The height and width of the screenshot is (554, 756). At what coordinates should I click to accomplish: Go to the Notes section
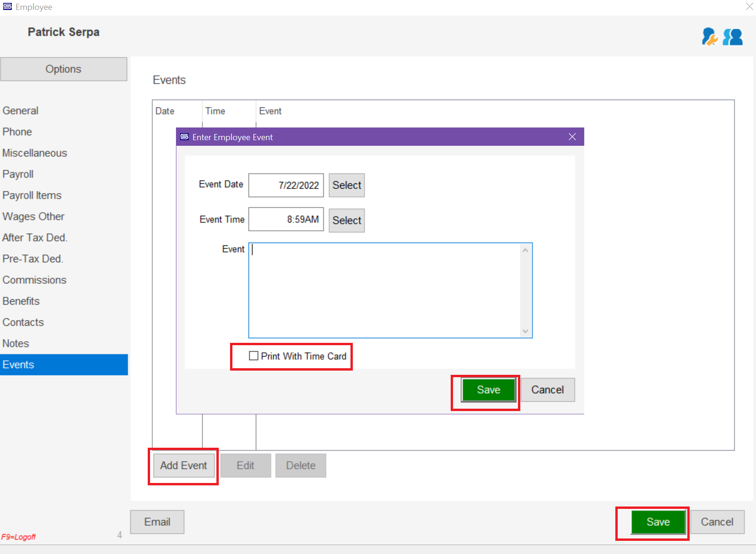tap(16, 343)
